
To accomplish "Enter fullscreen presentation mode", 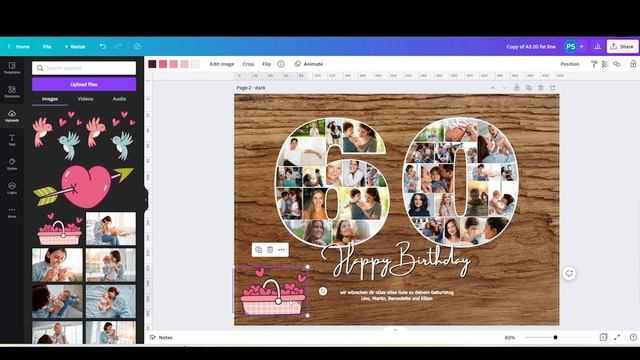I will click(617, 337).
